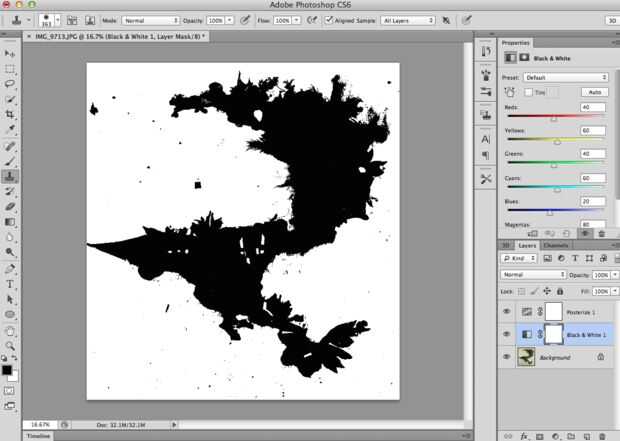The image size is (620, 441).
Task: Select the Spot Healing Brush tool
Action: tap(10, 146)
